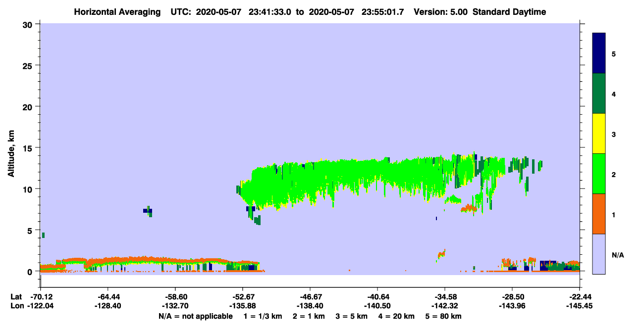This screenshot has width=644, height=330.
Task: Click longitude value -128.40
Action: point(108,306)
